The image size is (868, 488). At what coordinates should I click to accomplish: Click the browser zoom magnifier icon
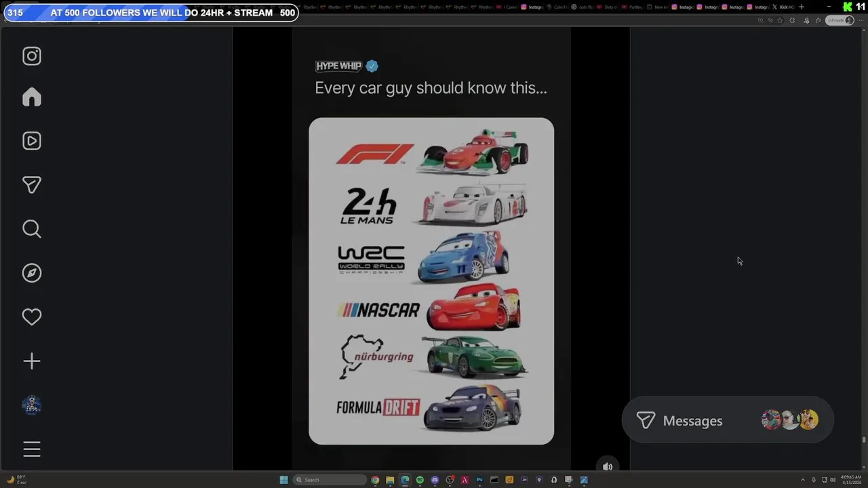coord(761,20)
